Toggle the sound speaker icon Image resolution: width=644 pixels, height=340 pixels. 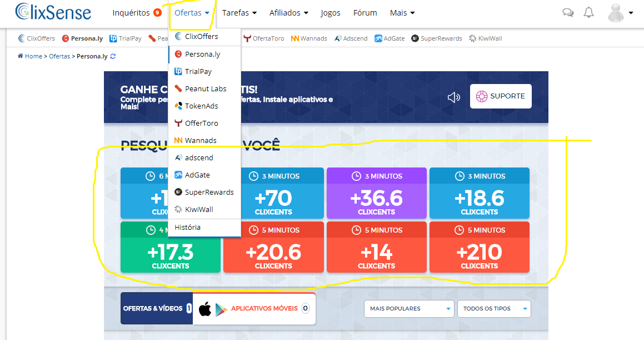453,97
